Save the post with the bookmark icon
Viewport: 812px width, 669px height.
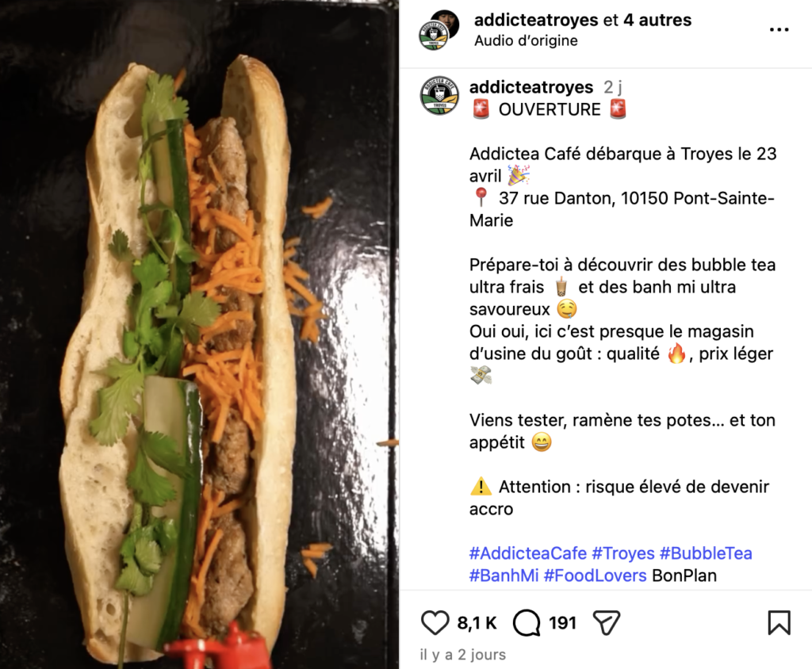pyautogui.click(x=779, y=622)
